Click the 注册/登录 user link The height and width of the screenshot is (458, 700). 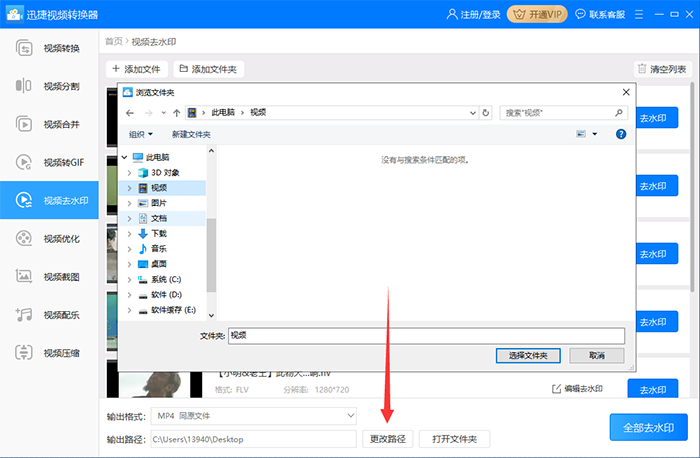click(x=474, y=15)
